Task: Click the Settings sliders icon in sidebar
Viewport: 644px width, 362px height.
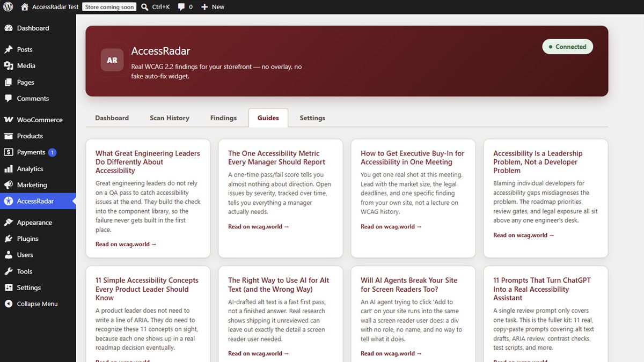Action: [x=8, y=287]
